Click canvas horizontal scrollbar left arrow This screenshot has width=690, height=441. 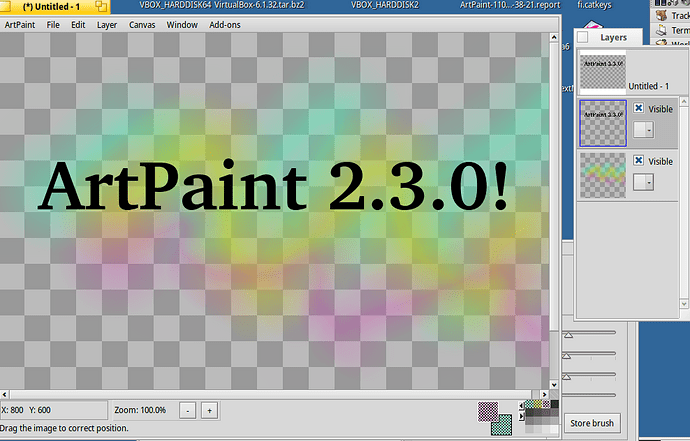pyautogui.click(x=4, y=394)
